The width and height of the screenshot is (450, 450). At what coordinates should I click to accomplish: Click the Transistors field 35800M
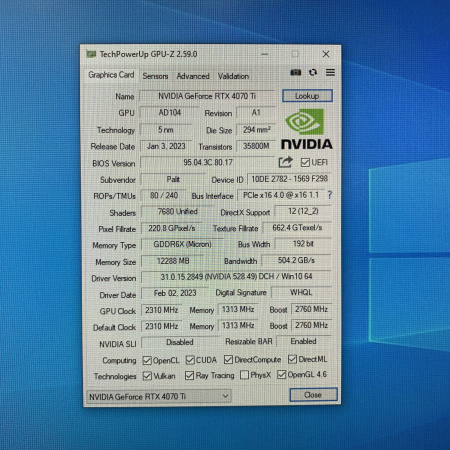[x=256, y=146]
